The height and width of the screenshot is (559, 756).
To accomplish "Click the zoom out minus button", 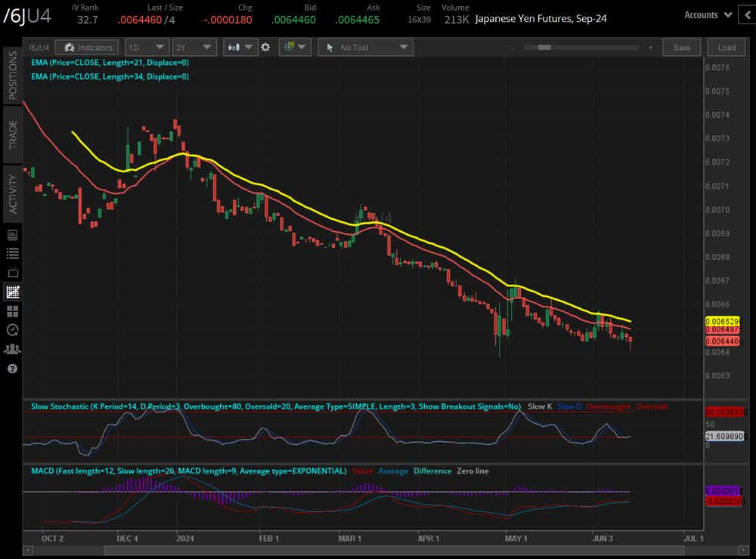I will (x=513, y=48).
